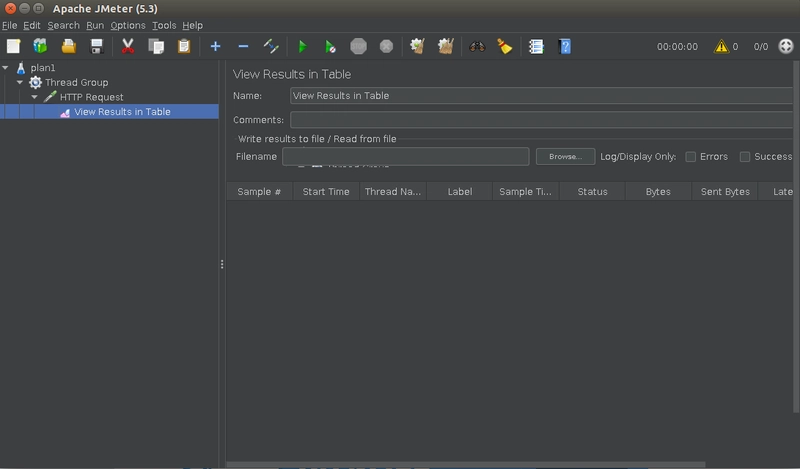The image size is (800, 469).
Task: Collapse the plan1 tree node arrow
Action: (x=6, y=67)
